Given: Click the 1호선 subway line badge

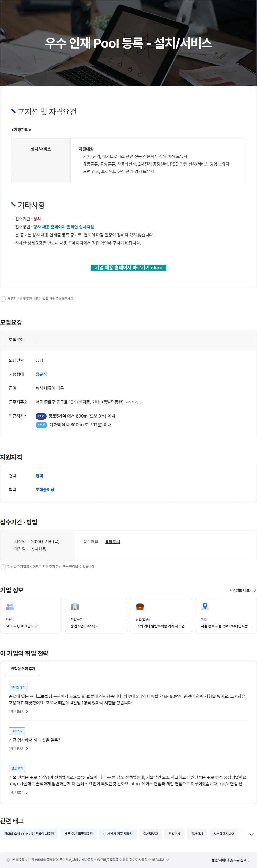Looking at the screenshot, I should [41, 416].
